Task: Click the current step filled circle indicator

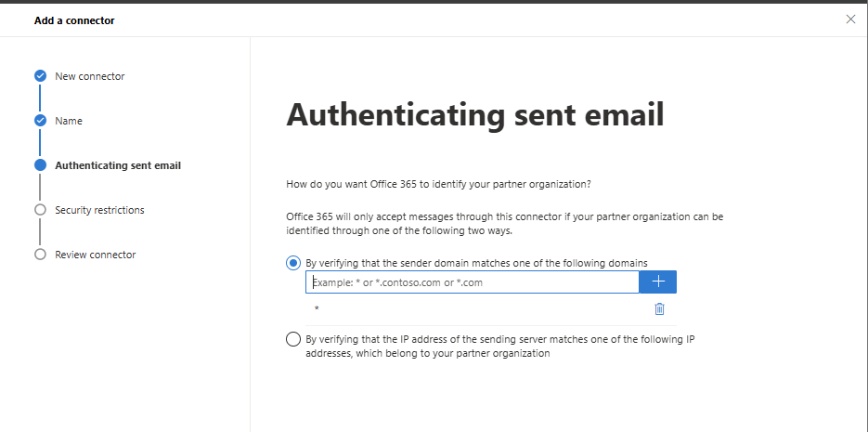Action: pos(40,165)
